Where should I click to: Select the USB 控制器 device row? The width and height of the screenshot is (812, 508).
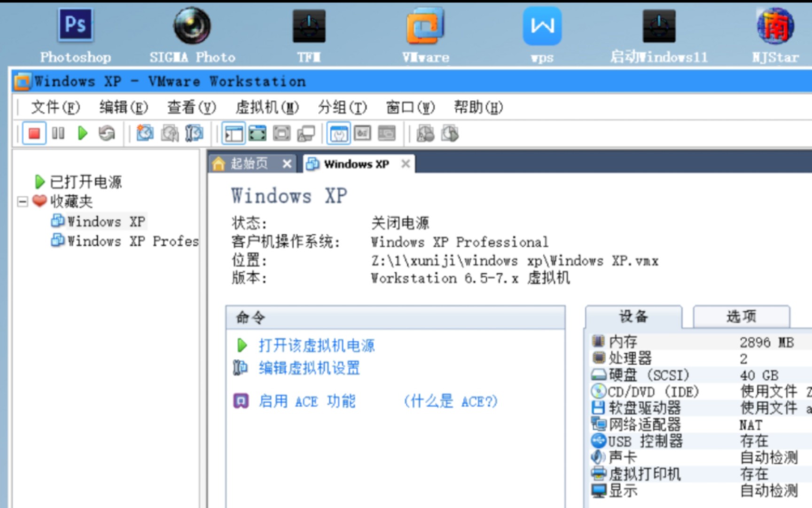(700, 441)
